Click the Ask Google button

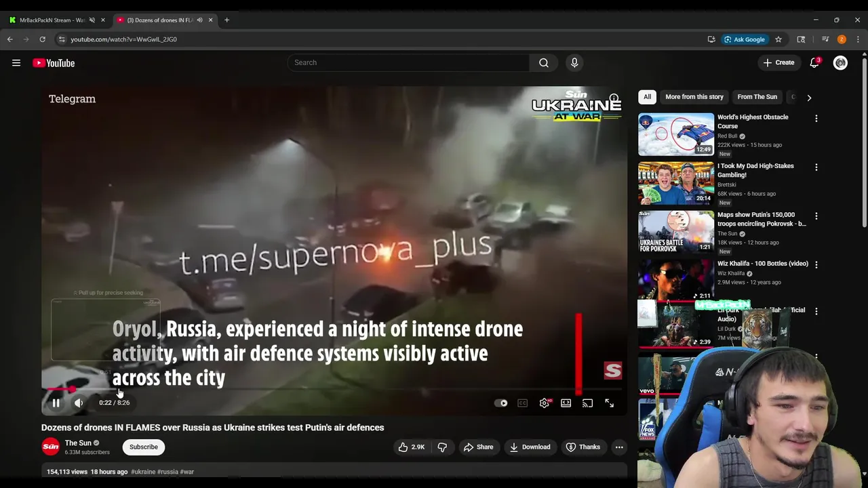pyautogui.click(x=744, y=39)
